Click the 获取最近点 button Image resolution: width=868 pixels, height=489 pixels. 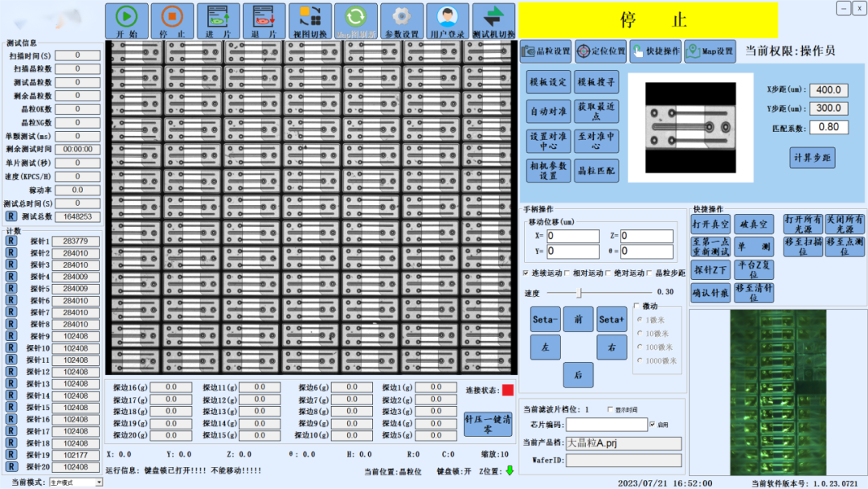pyautogui.click(x=596, y=111)
